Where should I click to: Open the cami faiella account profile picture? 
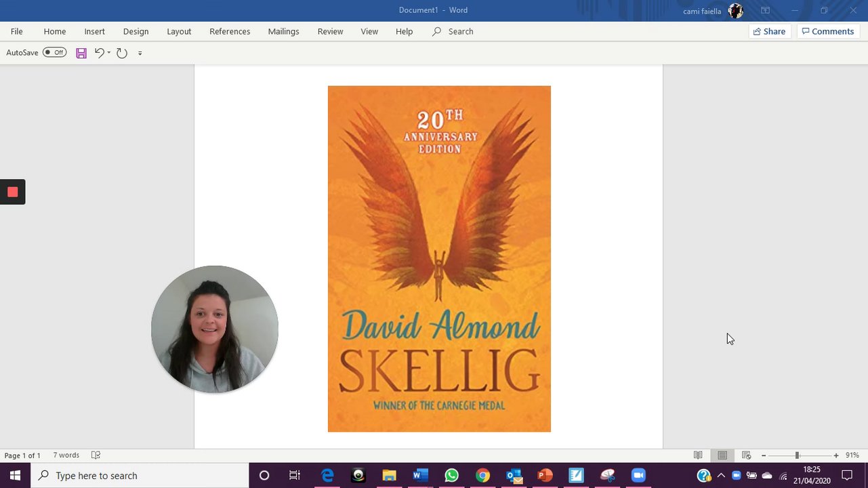tap(735, 11)
